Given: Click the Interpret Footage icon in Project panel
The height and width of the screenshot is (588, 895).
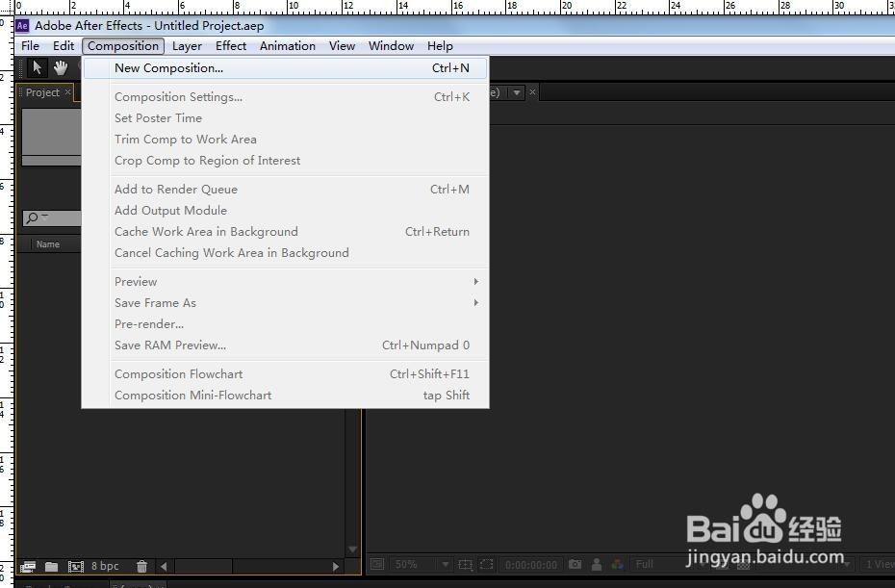Looking at the screenshot, I should (27, 566).
